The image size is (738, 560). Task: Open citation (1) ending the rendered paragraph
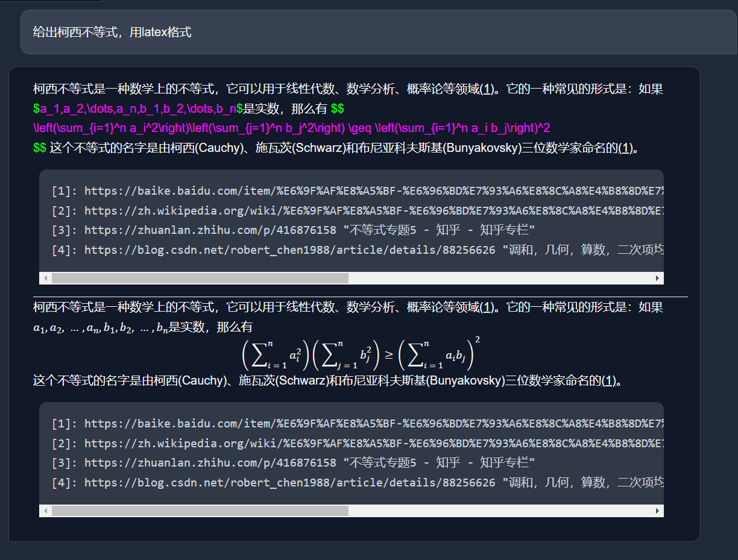608,380
